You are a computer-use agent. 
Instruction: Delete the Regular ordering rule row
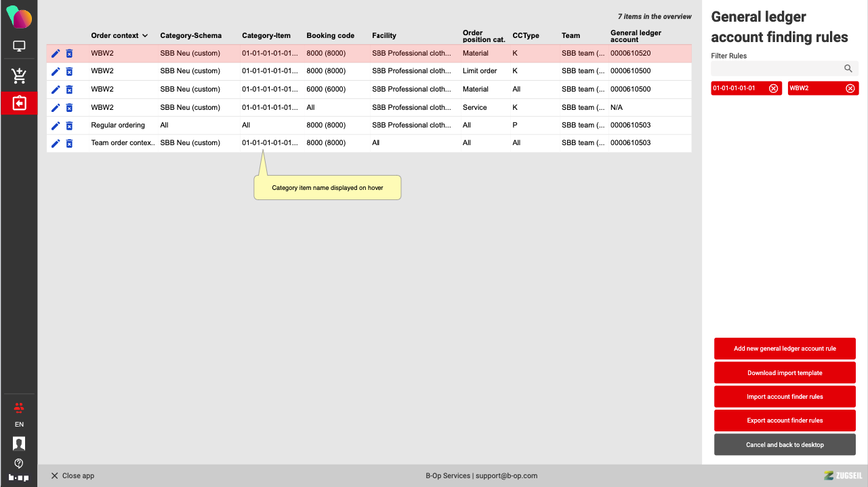(69, 125)
